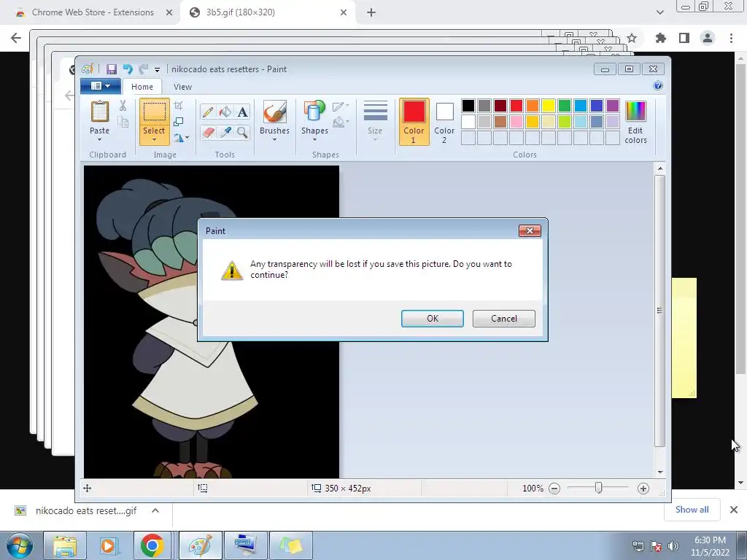Viewport: 747px width, 560px height.
Task: Switch to the View ribbon tab
Action: pyautogui.click(x=182, y=87)
